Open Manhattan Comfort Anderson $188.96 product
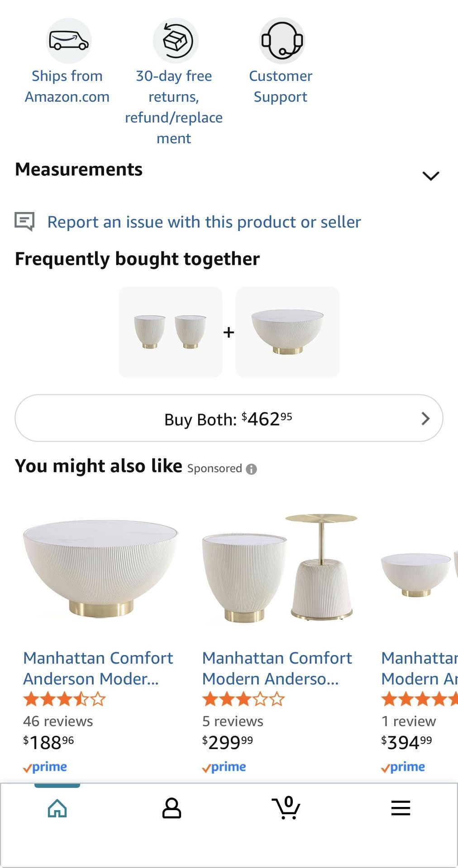The height and width of the screenshot is (868, 458). pyautogui.click(x=98, y=668)
